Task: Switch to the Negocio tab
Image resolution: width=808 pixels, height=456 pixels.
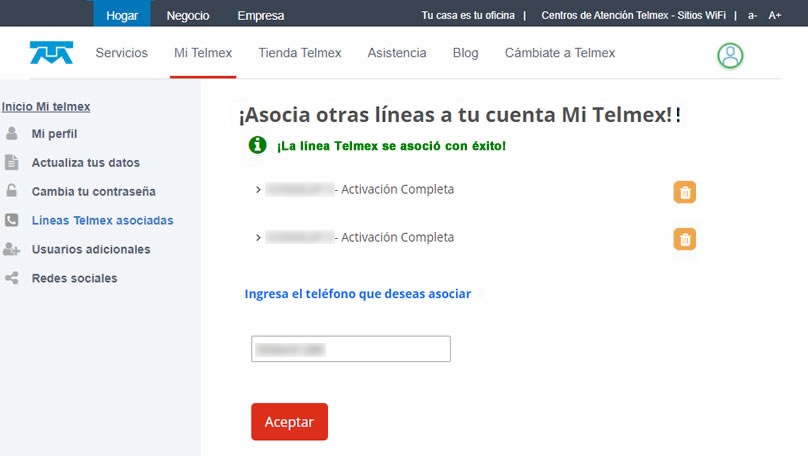Action: [x=188, y=15]
